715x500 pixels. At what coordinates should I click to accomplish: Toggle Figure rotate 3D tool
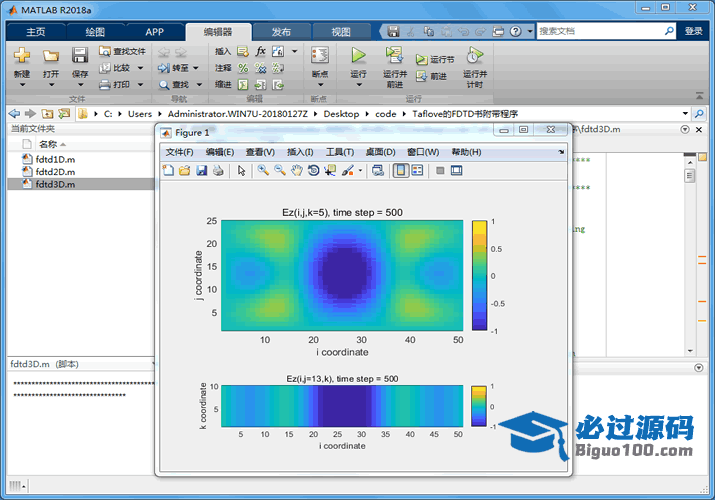313,170
